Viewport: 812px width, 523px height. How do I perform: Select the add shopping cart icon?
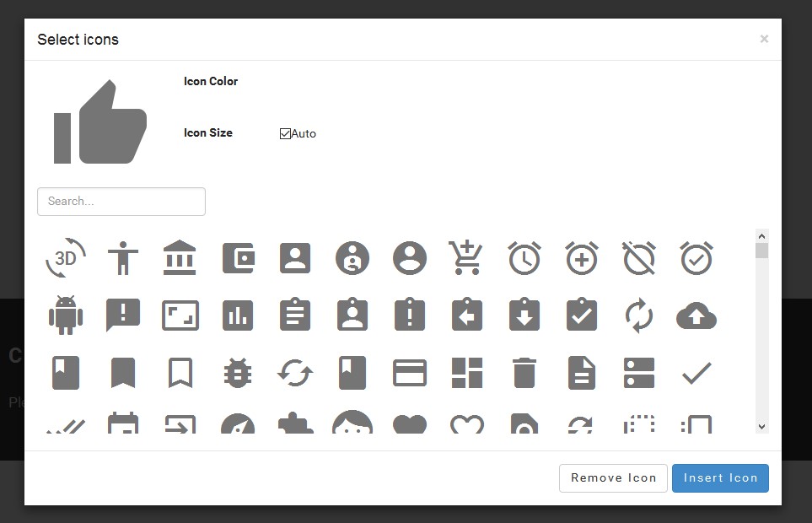point(466,258)
